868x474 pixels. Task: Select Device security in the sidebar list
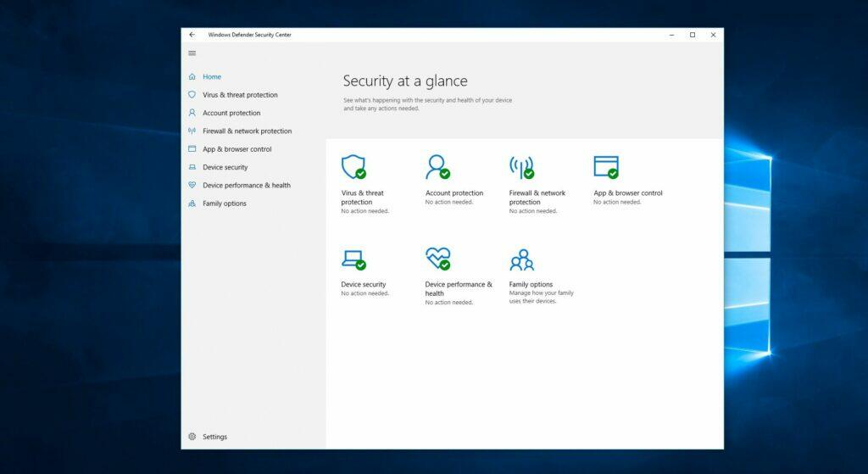pyautogui.click(x=225, y=168)
